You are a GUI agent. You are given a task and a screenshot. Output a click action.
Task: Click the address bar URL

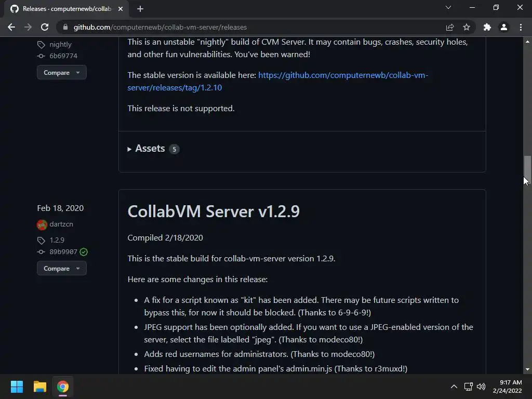click(160, 27)
